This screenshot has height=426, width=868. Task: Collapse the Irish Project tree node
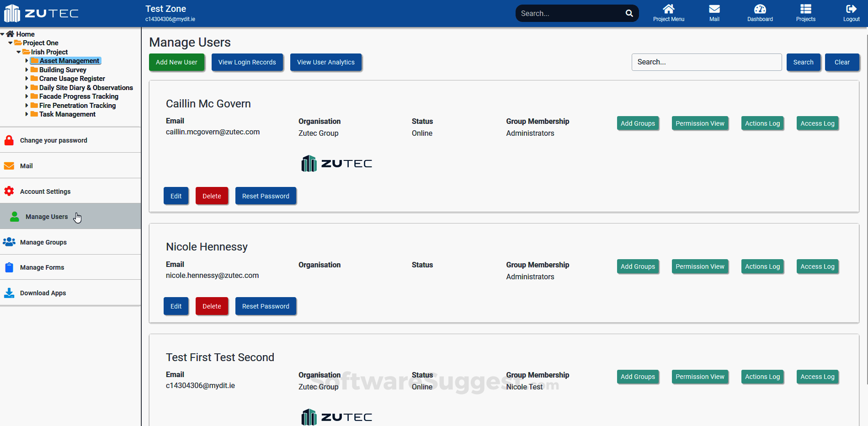[18, 52]
